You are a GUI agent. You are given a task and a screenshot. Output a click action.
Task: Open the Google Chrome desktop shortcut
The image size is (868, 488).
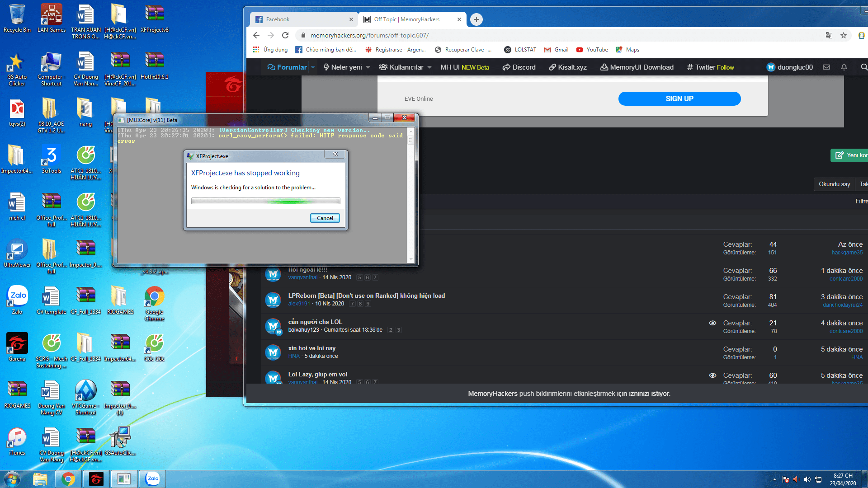tap(154, 303)
